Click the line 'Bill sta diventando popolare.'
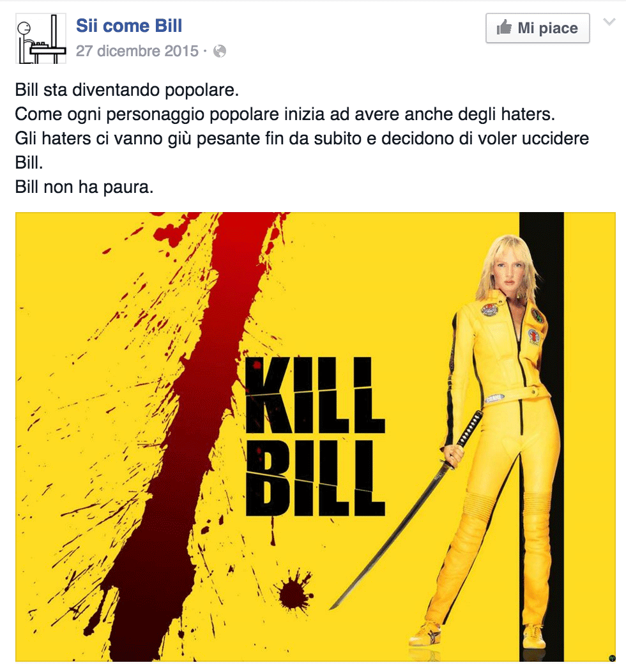 [x=127, y=90]
